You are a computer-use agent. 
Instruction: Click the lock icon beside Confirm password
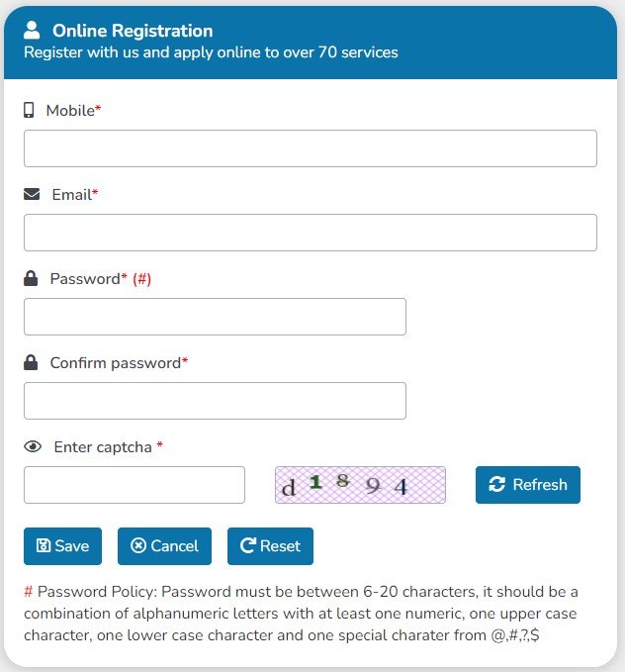(x=31, y=363)
